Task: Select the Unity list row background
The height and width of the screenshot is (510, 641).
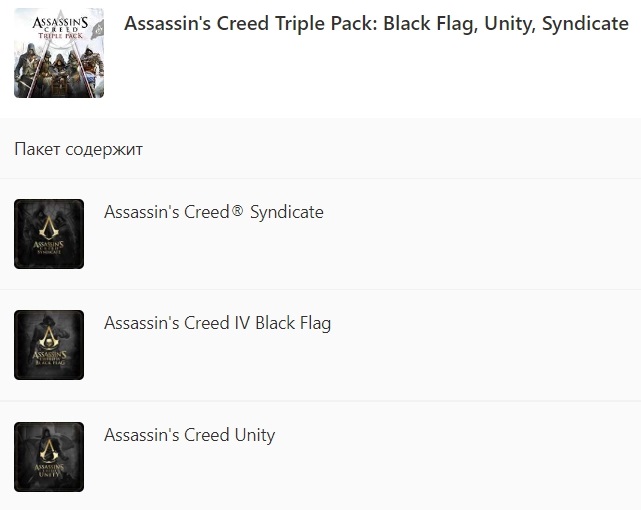Action: [320, 456]
